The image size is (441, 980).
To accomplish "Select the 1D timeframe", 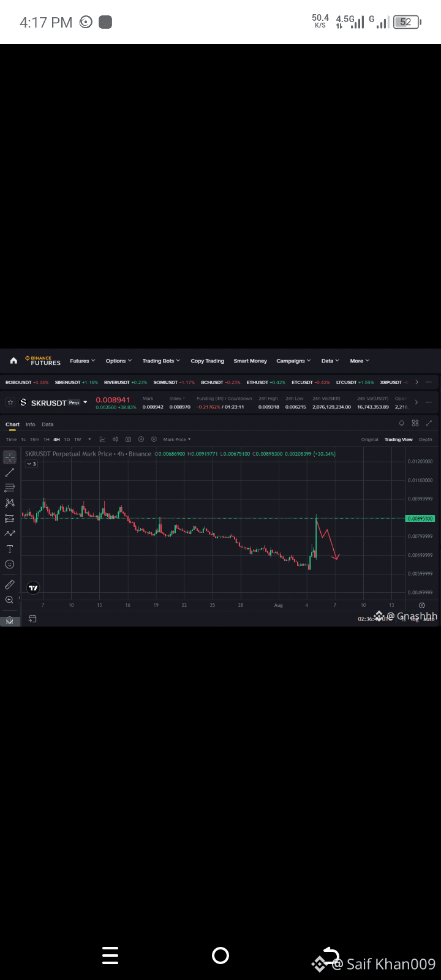I will [x=67, y=439].
